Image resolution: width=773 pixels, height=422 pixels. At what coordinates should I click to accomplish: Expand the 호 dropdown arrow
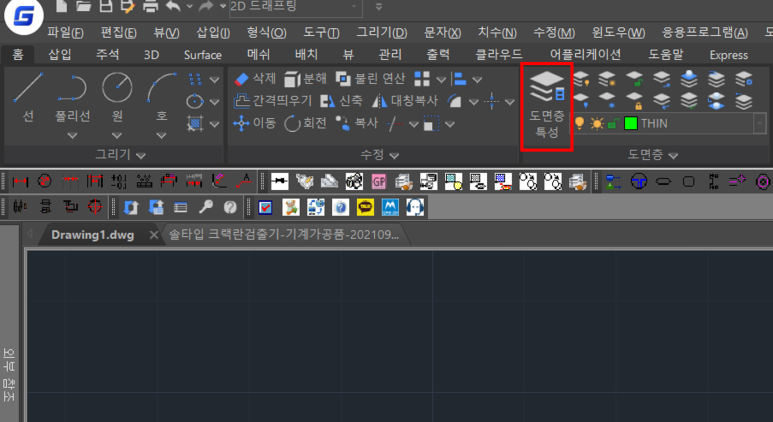[x=161, y=136]
